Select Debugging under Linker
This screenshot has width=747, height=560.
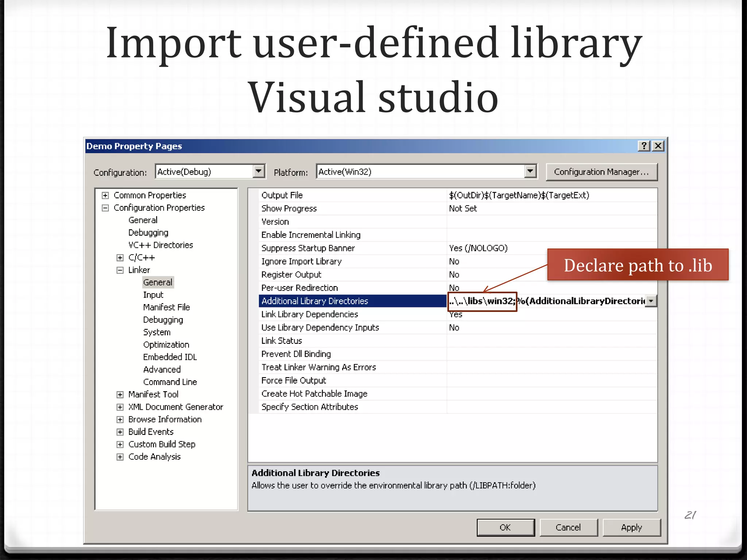163,320
